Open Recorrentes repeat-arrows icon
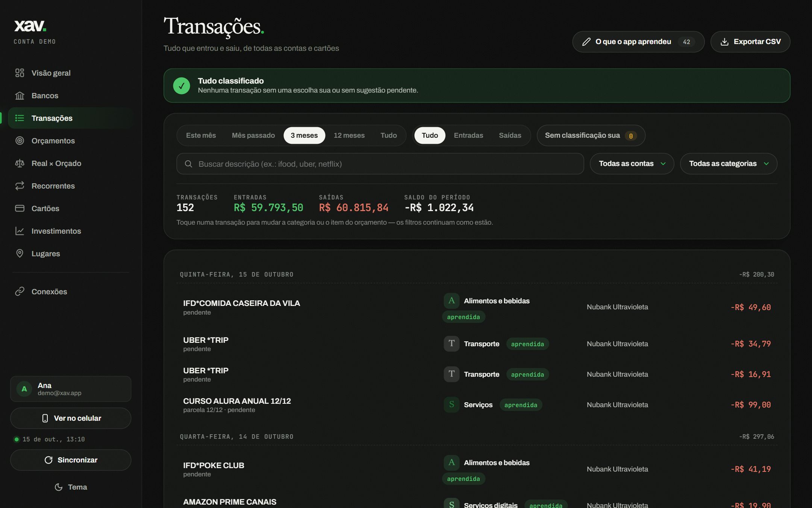Screen dimensions: 812x508 20,186
